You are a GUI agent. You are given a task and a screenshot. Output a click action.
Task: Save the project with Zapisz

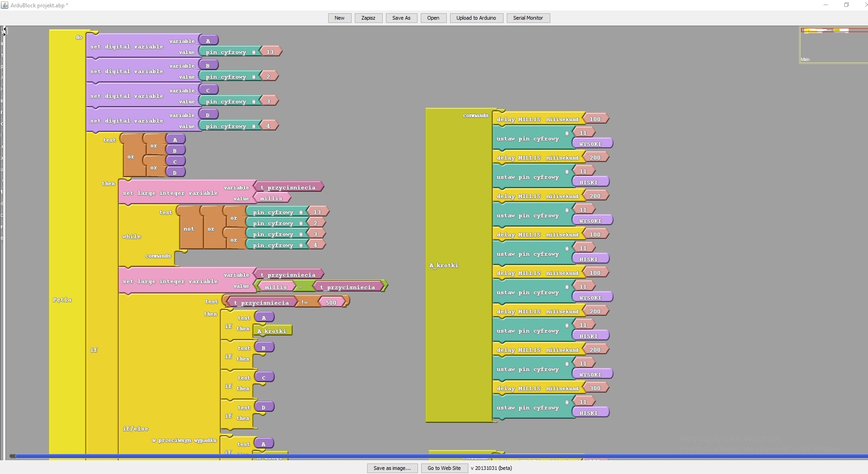click(368, 18)
